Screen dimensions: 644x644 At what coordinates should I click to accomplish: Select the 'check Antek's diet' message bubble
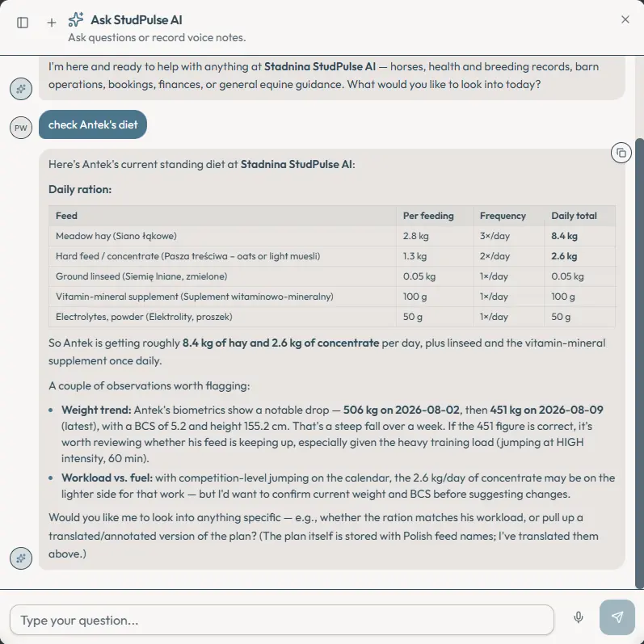(x=93, y=124)
